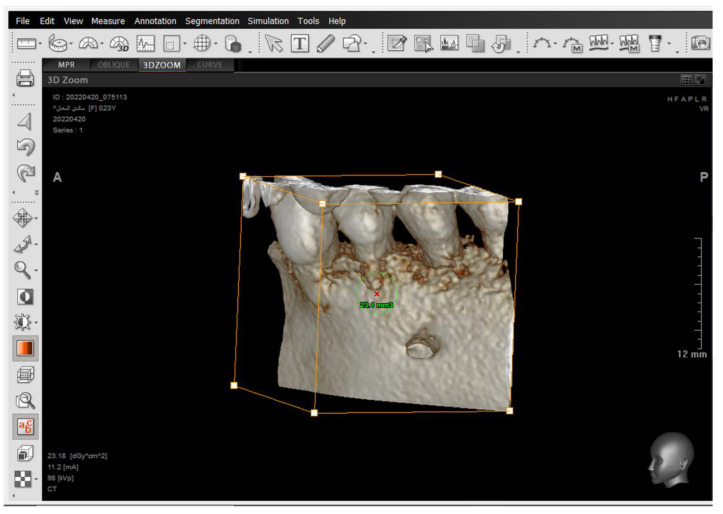Select the ruler measurement tool
The height and width of the screenshot is (514, 723).
pyautogui.click(x=26, y=44)
